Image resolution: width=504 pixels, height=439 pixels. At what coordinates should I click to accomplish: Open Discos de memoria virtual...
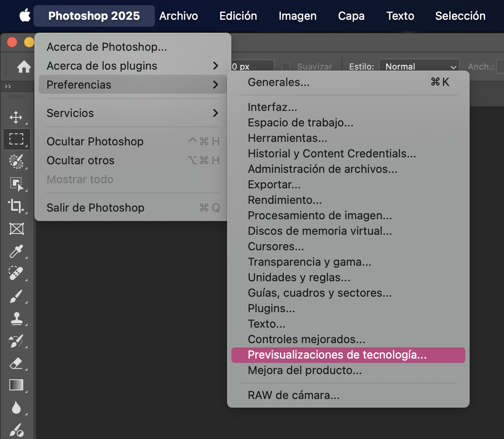click(348, 231)
